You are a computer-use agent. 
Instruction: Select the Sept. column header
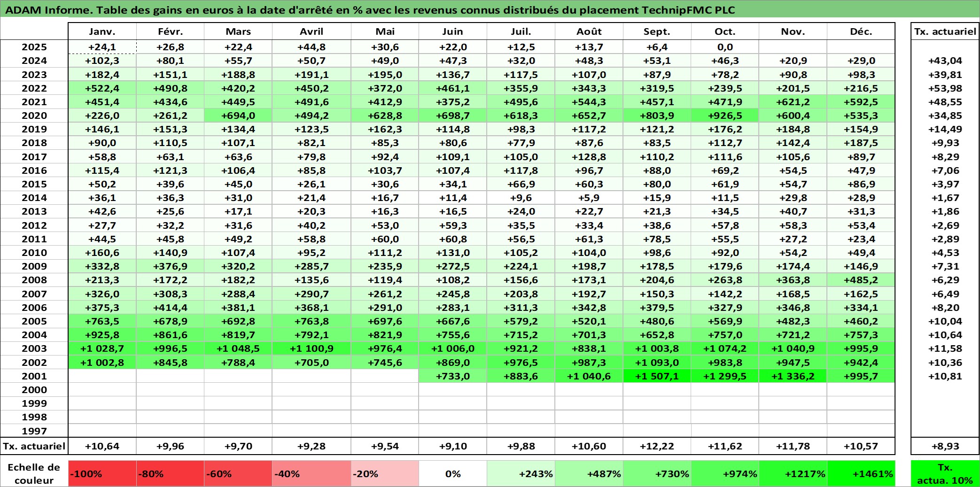point(657,31)
